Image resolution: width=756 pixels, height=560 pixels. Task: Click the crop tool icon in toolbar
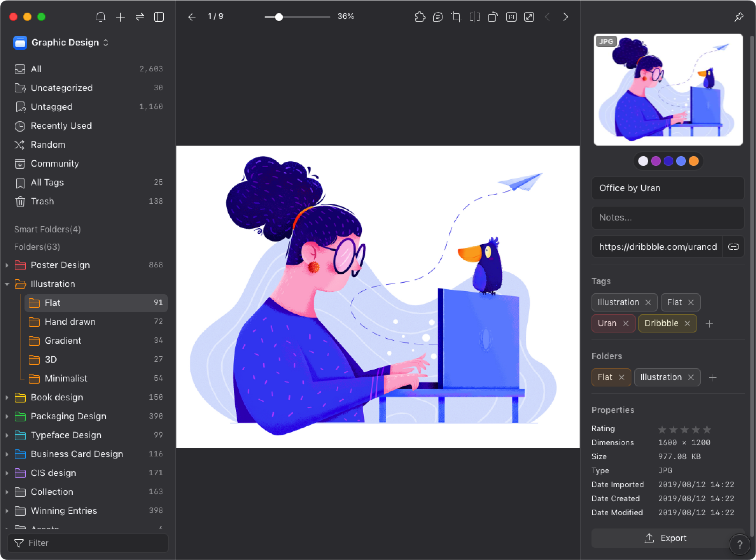pos(456,16)
